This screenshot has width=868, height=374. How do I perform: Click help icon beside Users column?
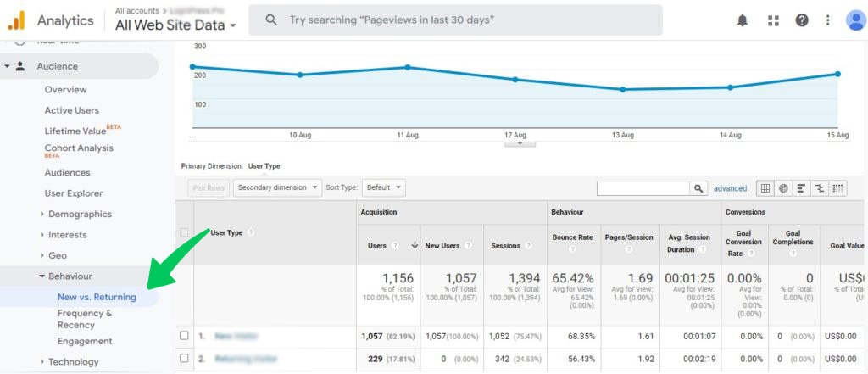pyautogui.click(x=395, y=245)
